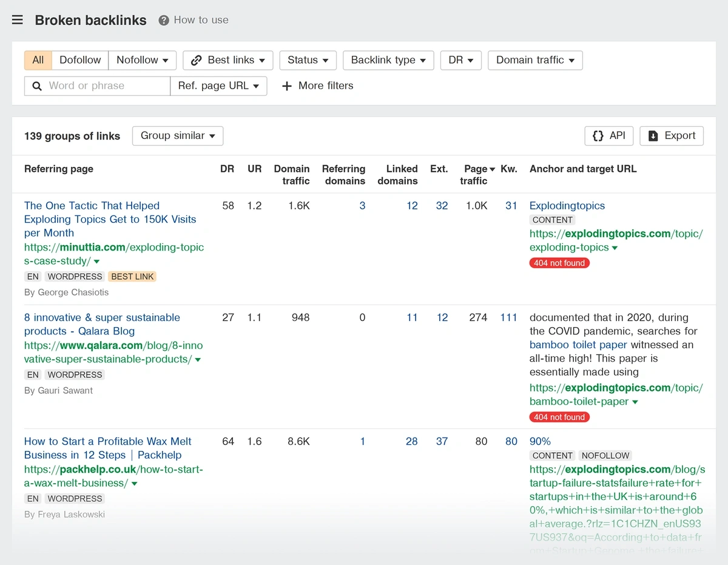The height and width of the screenshot is (565, 728).
Task: Click Ext. value 32
Action: pyautogui.click(x=442, y=206)
